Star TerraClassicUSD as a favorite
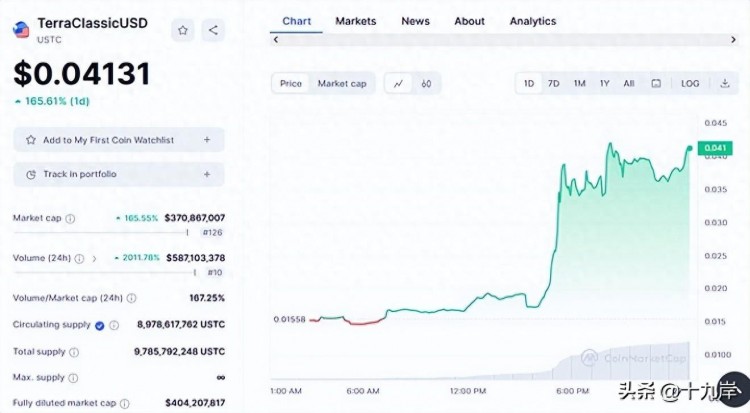Screen dimensions: 750x413 pos(183,31)
